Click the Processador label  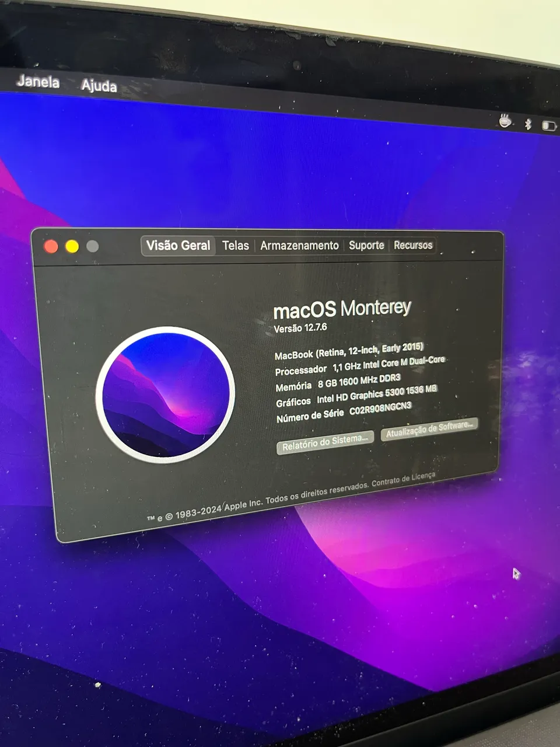(301, 371)
